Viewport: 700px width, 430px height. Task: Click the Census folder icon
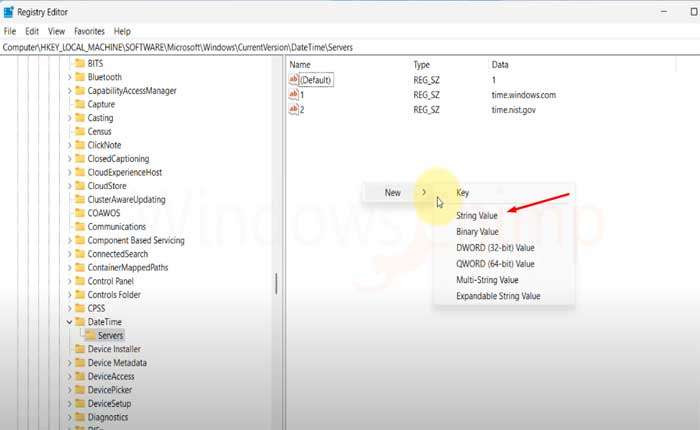pos(80,131)
